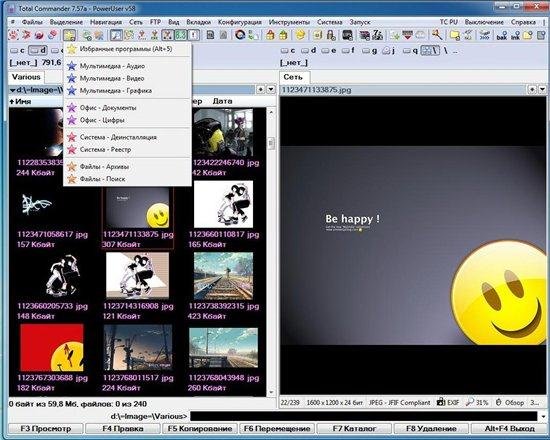Viewport: 550px width, 440px height.
Task: Click the F5 Копирование button
Action: (200, 429)
